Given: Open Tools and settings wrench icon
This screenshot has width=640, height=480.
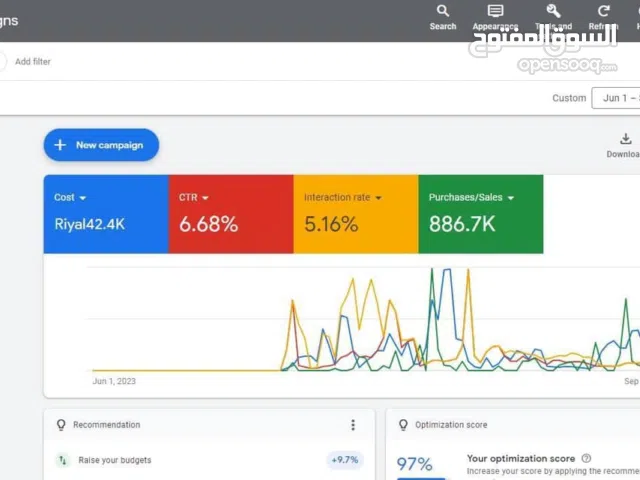Looking at the screenshot, I should tap(553, 11).
